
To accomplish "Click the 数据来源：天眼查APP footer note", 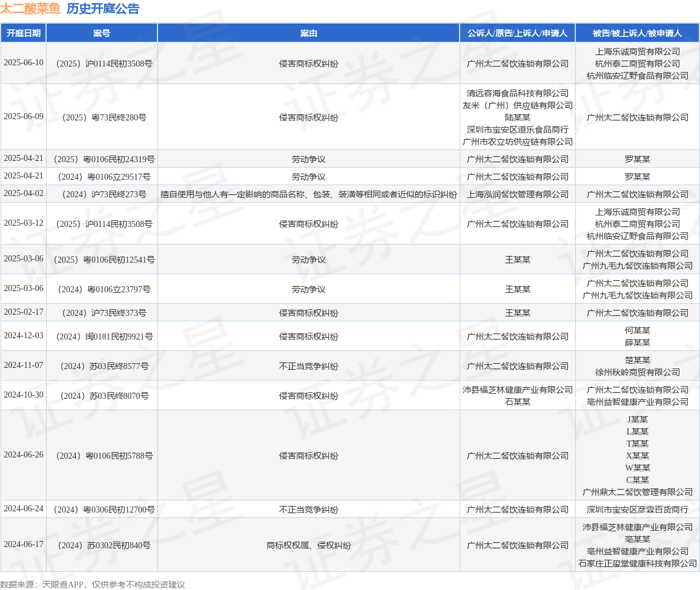I will 93,584.
